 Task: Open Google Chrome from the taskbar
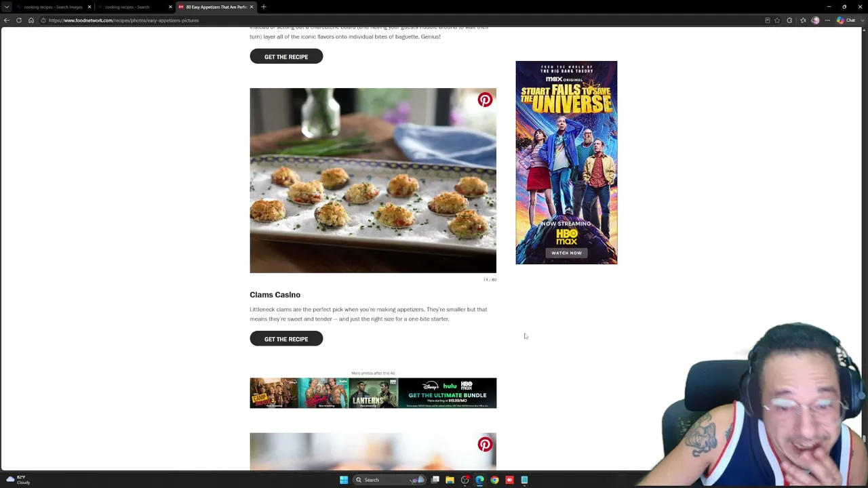pos(494,480)
